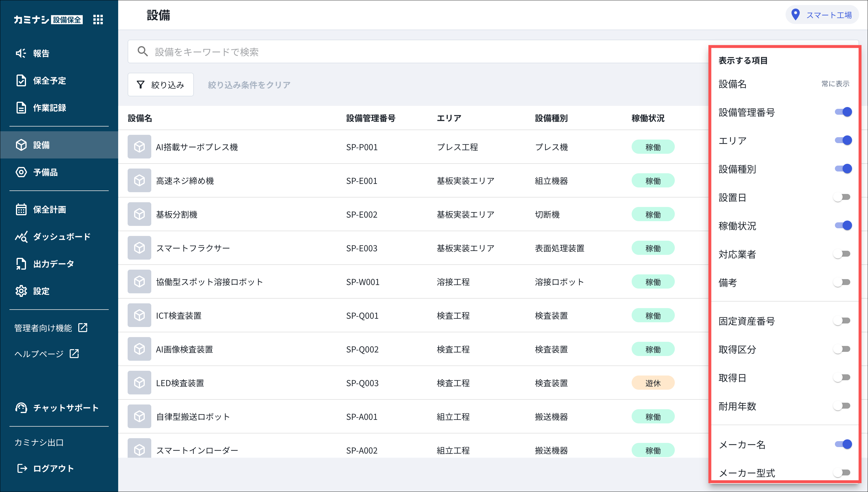Image resolution: width=868 pixels, height=492 pixels.
Task: Open 保全予定 via its checklist icon
Action: pyautogui.click(x=21, y=80)
